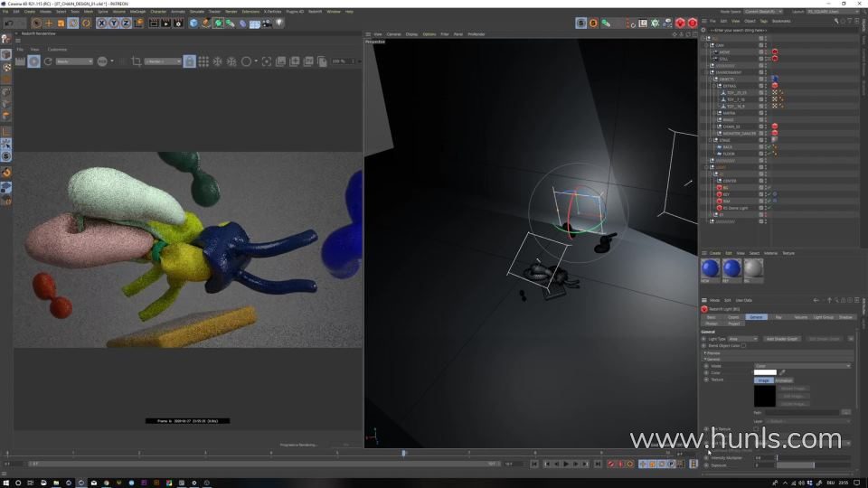This screenshot has height=488, width=868.
Task: Open the Beauty AOV dropdown in RenderView
Action: (74, 61)
